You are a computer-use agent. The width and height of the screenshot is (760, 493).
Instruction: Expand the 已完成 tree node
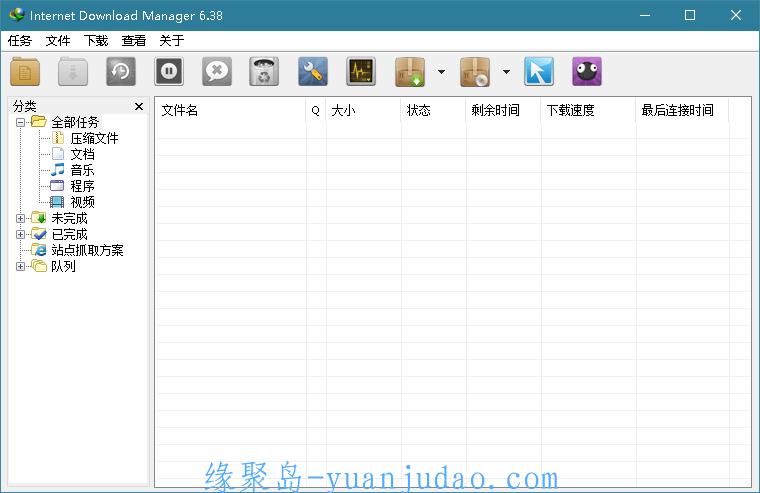20,234
